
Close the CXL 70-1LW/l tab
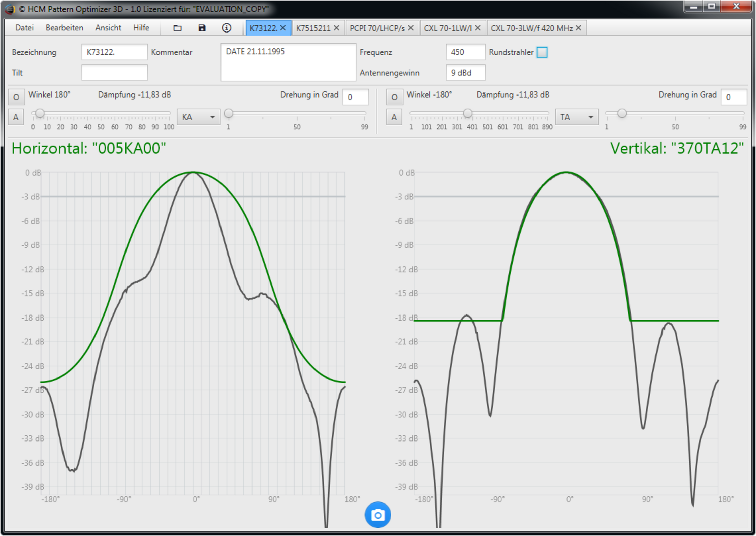(x=478, y=28)
